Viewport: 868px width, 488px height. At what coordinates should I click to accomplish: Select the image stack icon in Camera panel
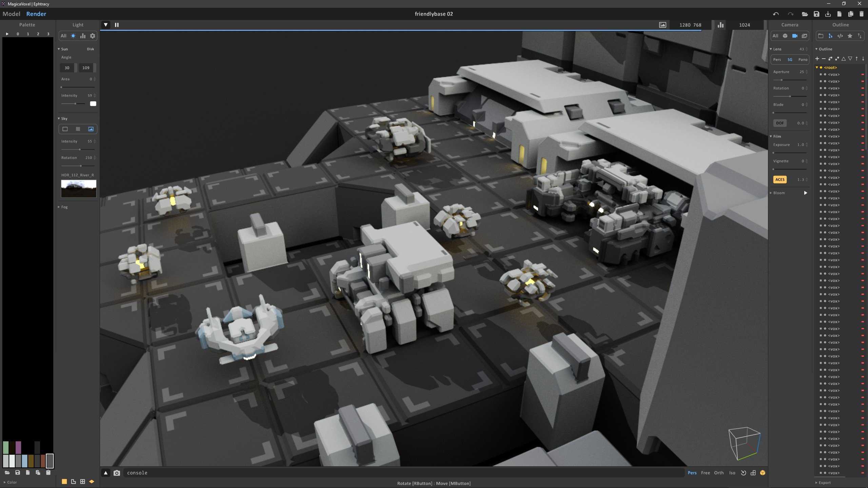pos(804,36)
